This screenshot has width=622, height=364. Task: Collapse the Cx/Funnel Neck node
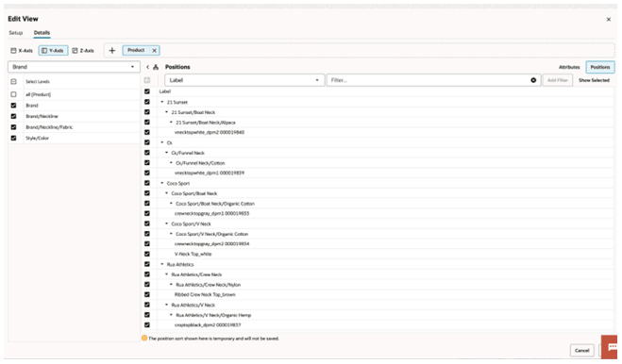(x=167, y=153)
